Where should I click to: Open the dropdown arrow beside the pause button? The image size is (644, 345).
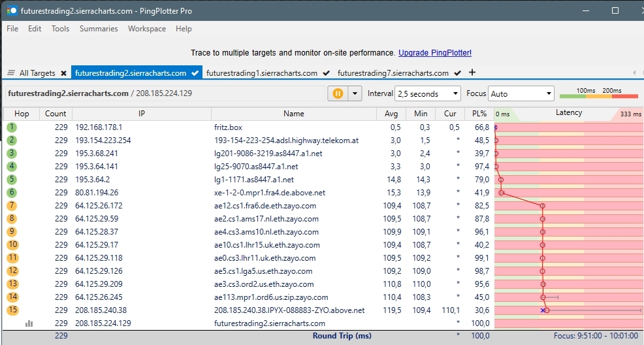click(x=355, y=93)
